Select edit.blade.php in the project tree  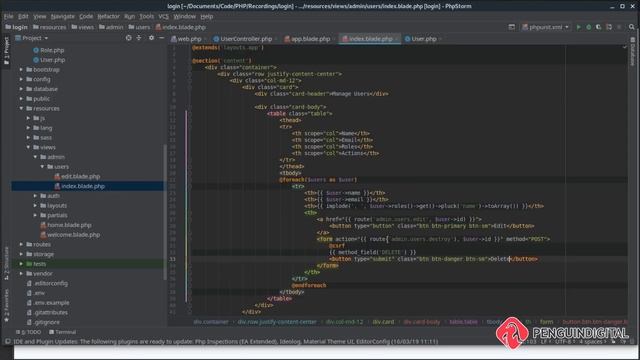coord(80,176)
